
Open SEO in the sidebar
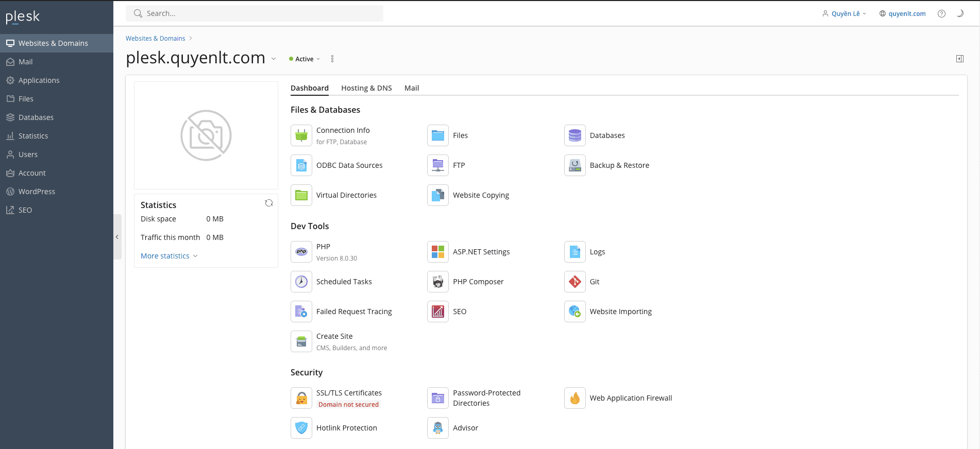click(x=57, y=210)
